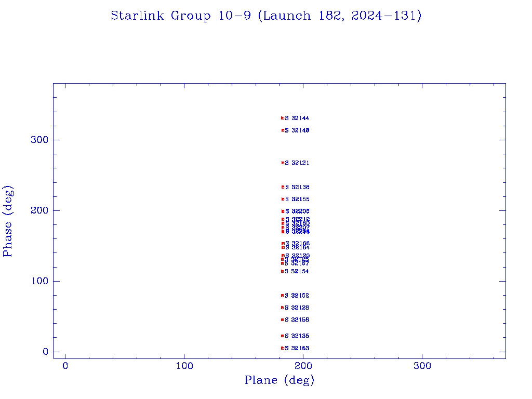This screenshot has height=399, width=532.
Task: Select the S 32163 satellite label
Action: [297, 348]
